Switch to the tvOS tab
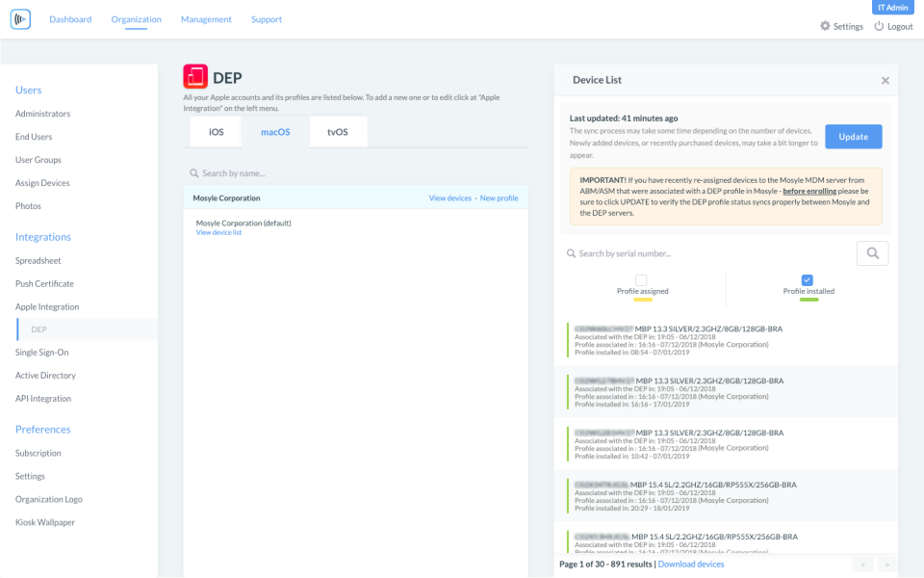The width and height of the screenshot is (924, 578). [x=338, y=132]
